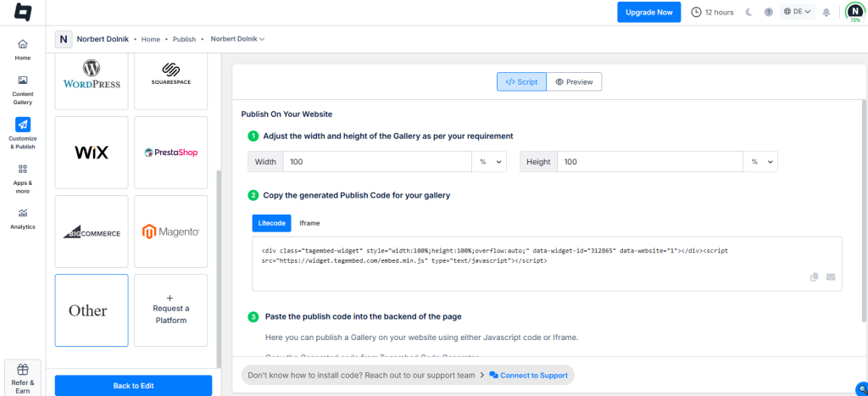Go to Publish breadcrumb link
Screen dimensions: 868x396
coord(184,39)
